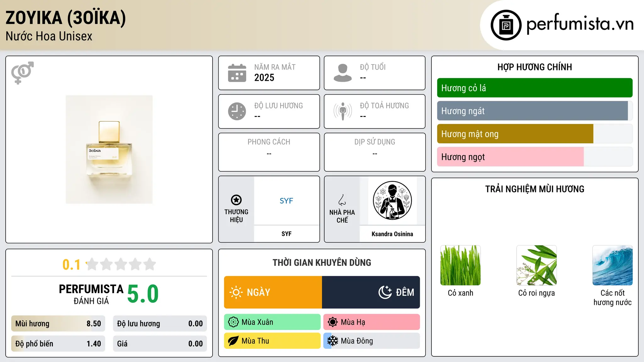This screenshot has height=362, width=644.
Task: Click the Phong cách info card
Action: click(269, 152)
